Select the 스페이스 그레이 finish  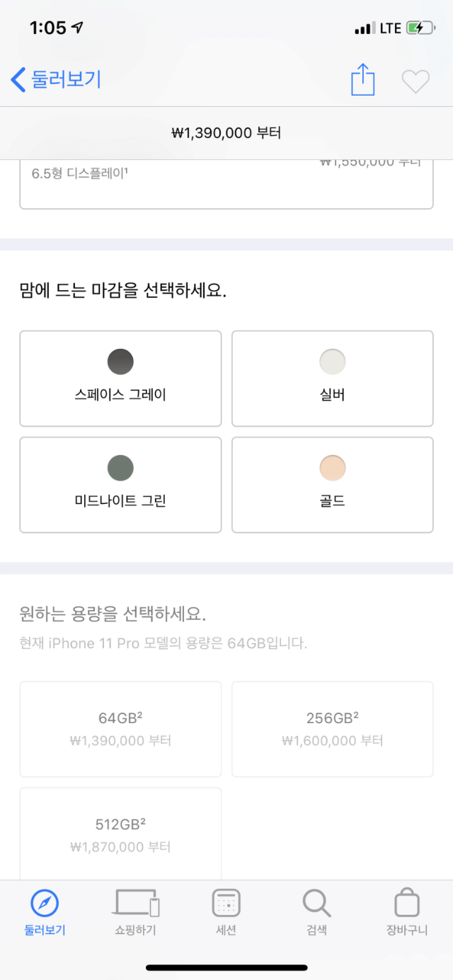point(120,378)
